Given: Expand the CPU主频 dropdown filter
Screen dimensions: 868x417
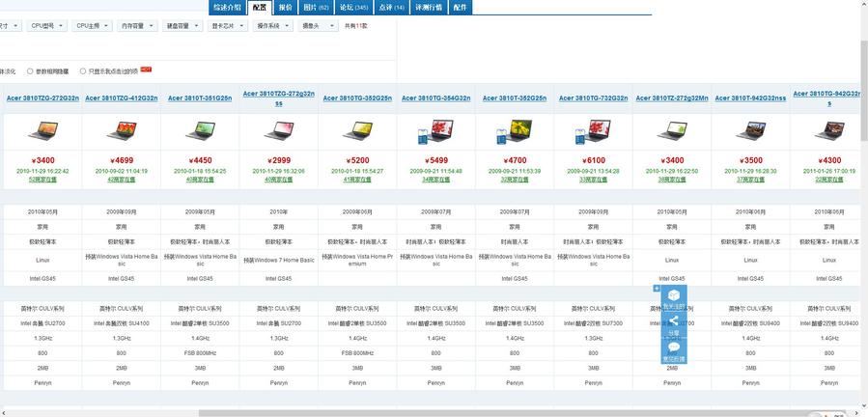Looking at the screenshot, I should [93, 25].
